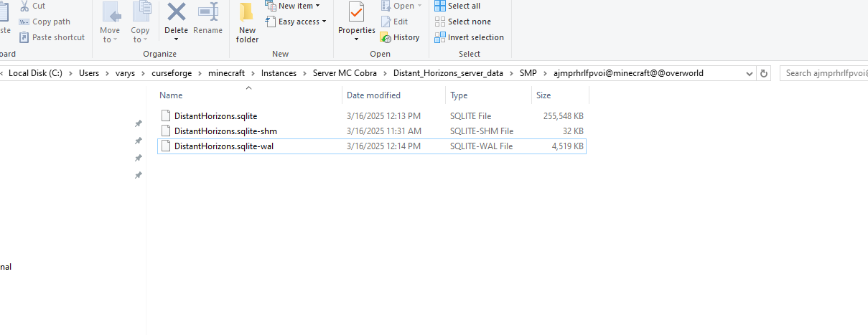868x335 pixels.
Task: Click the Copy to button
Action: coord(140,22)
